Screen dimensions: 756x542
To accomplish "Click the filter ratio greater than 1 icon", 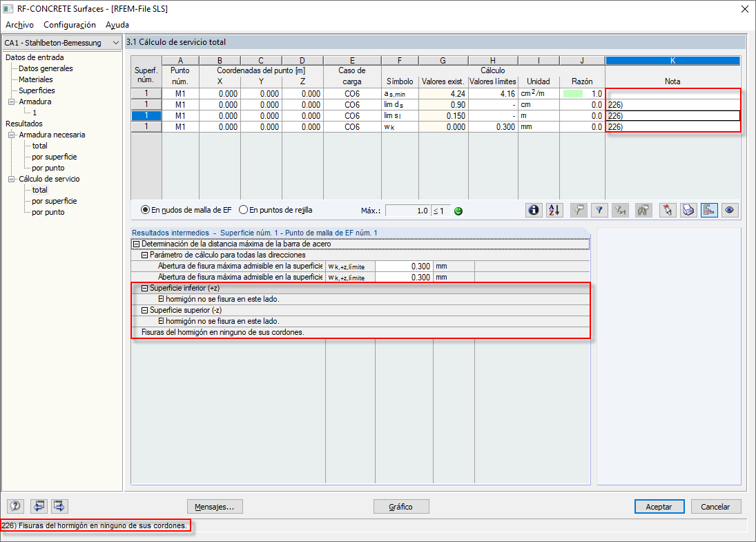I will [620, 211].
